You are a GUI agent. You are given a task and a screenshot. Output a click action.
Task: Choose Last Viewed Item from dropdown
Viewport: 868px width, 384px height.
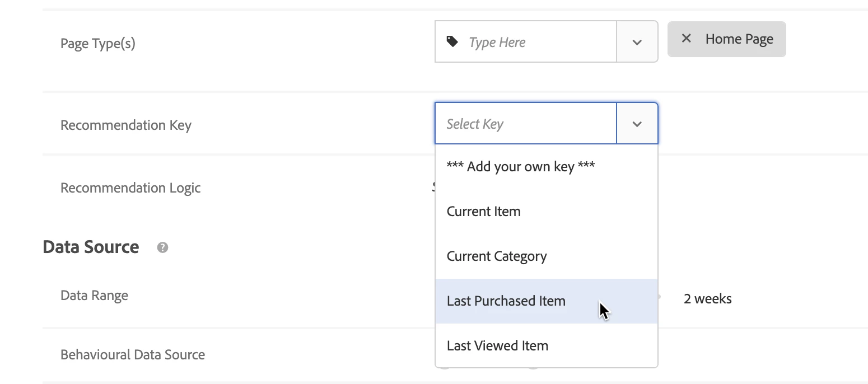coord(497,346)
